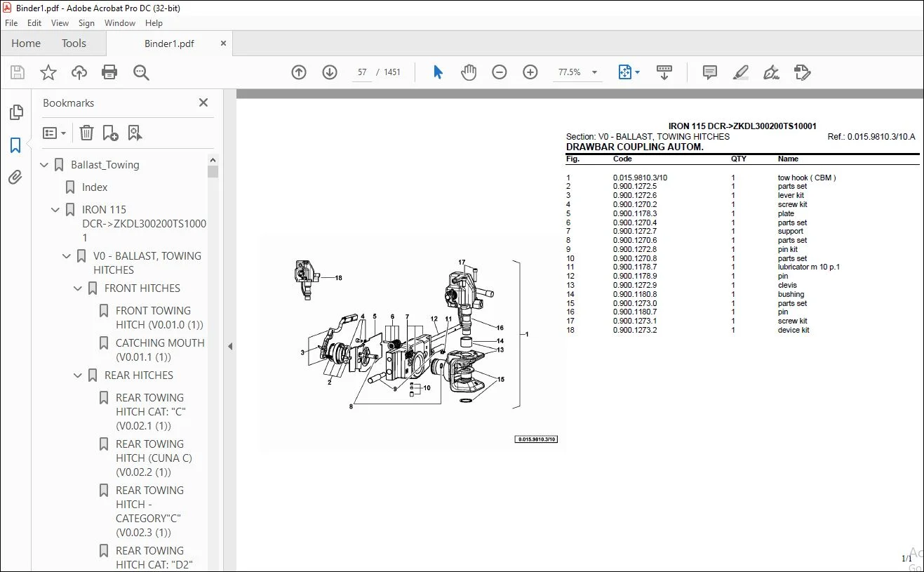Viewport: 924px width, 572px height.
Task: Open REAR TOWING HITCH CAT: "C" bookmark
Action: (x=151, y=412)
